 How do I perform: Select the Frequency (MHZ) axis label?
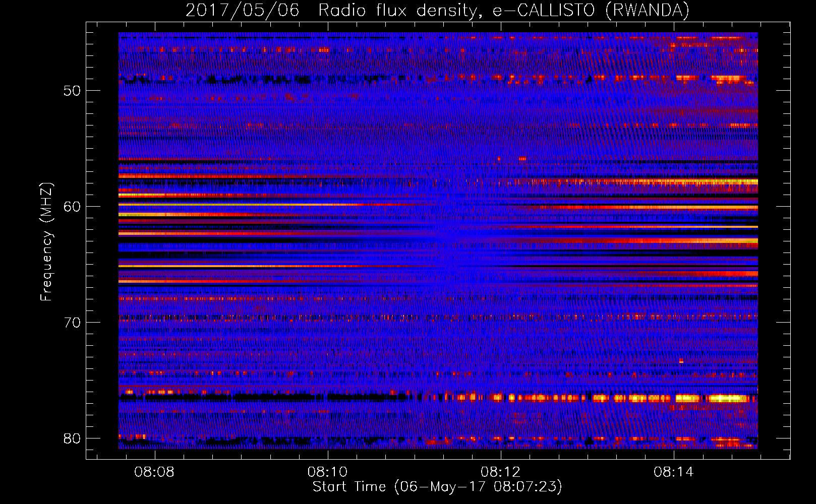(46, 241)
